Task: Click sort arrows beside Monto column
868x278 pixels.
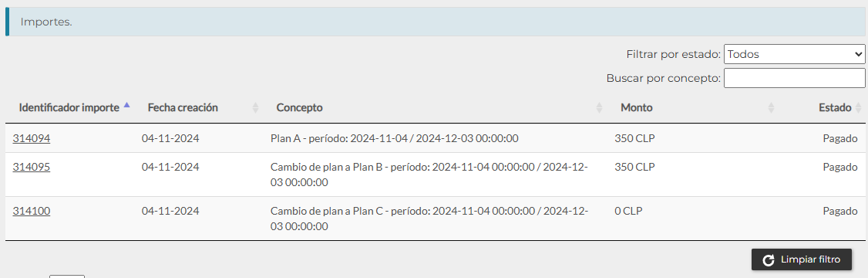Action: [x=771, y=108]
